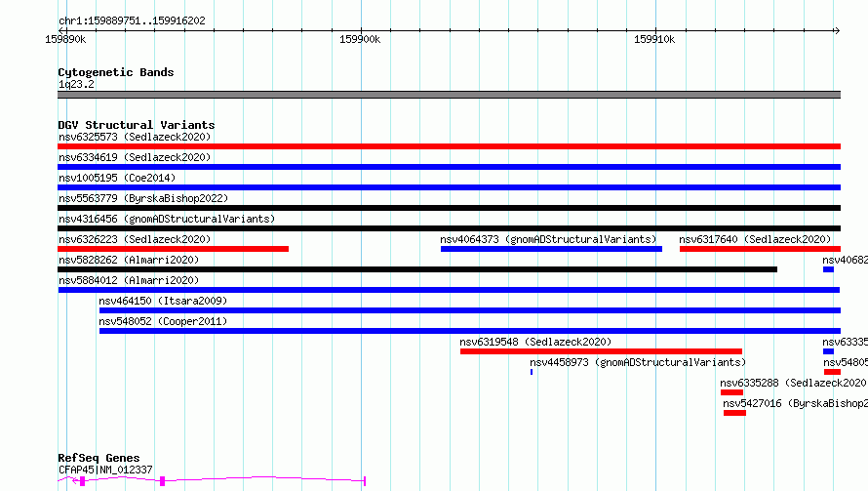Click nsv464150 (Itsara2009) label
Screen dimensions: 868x491
point(163,301)
